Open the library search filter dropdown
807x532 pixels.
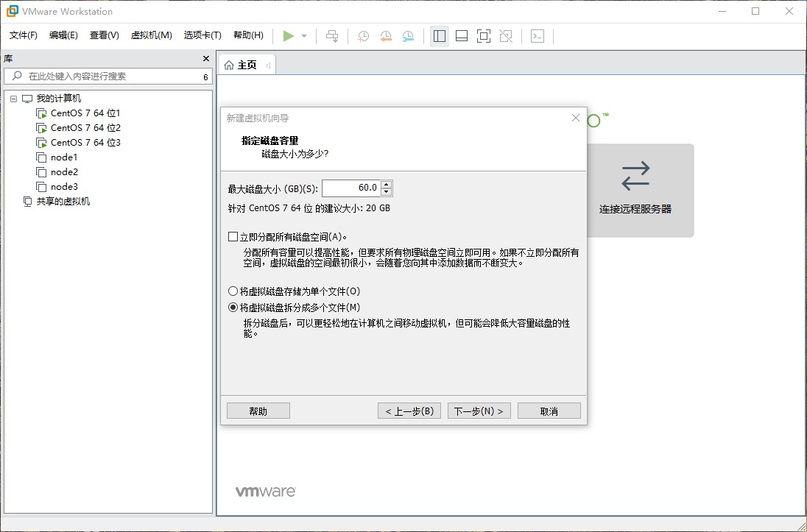tap(205, 77)
